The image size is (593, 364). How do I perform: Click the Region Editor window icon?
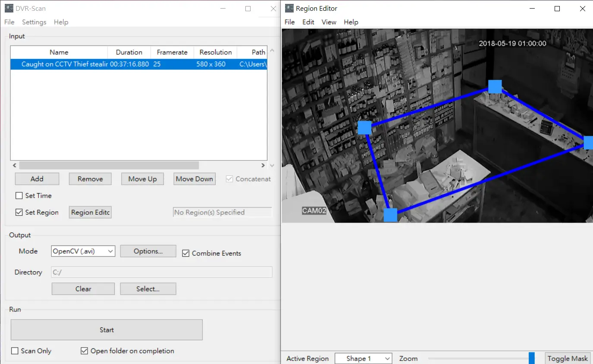point(289,9)
